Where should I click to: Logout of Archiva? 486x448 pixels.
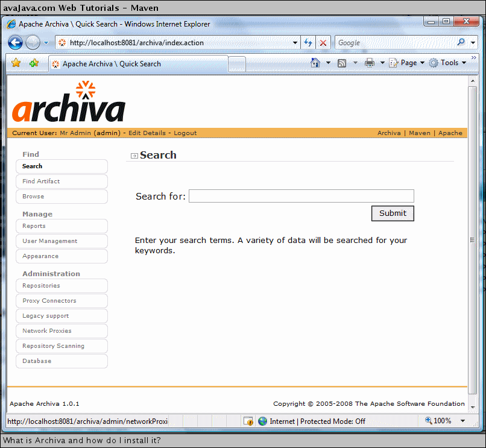pyautogui.click(x=185, y=133)
